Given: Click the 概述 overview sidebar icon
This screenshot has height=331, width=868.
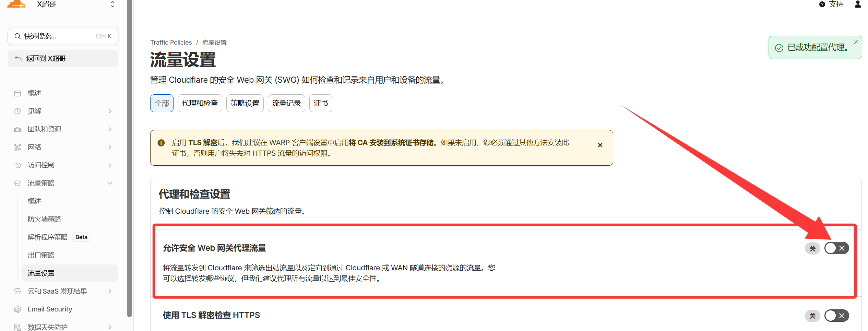Looking at the screenshot, I should [17, 93].
